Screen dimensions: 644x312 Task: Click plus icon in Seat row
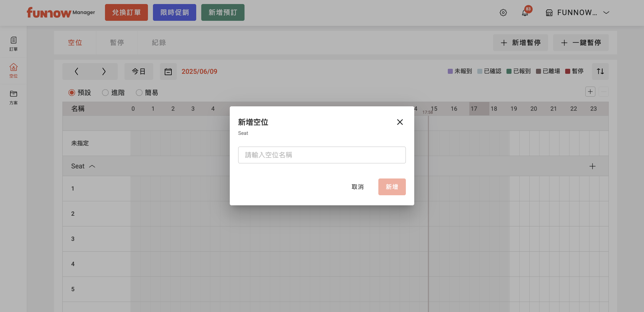pyautogui.click(x=592, y=166)
